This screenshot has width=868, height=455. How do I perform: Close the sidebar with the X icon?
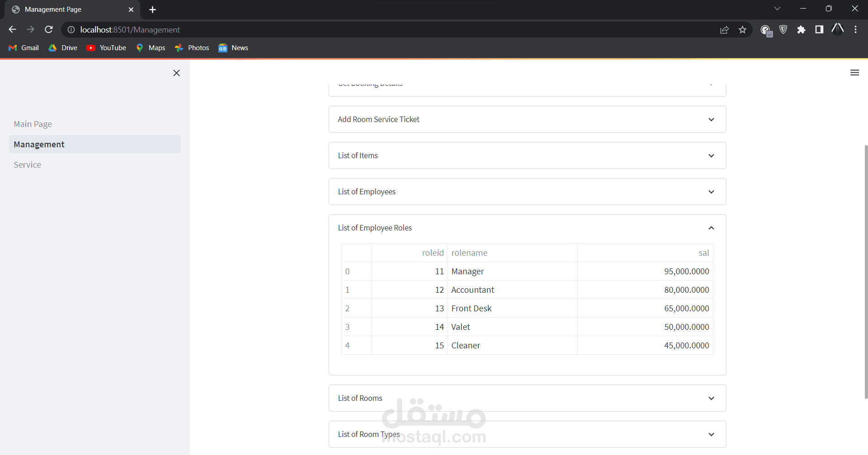[176, 73]
